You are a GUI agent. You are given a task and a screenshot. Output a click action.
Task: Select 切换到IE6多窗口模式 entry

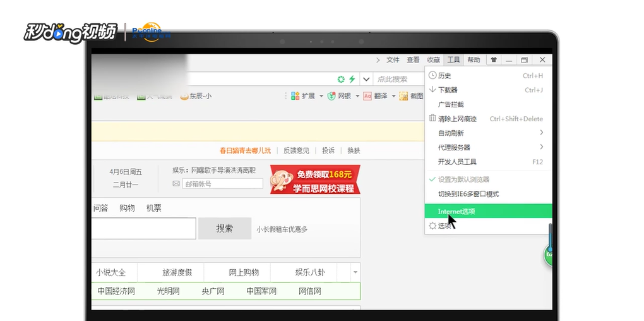[488, 194]
